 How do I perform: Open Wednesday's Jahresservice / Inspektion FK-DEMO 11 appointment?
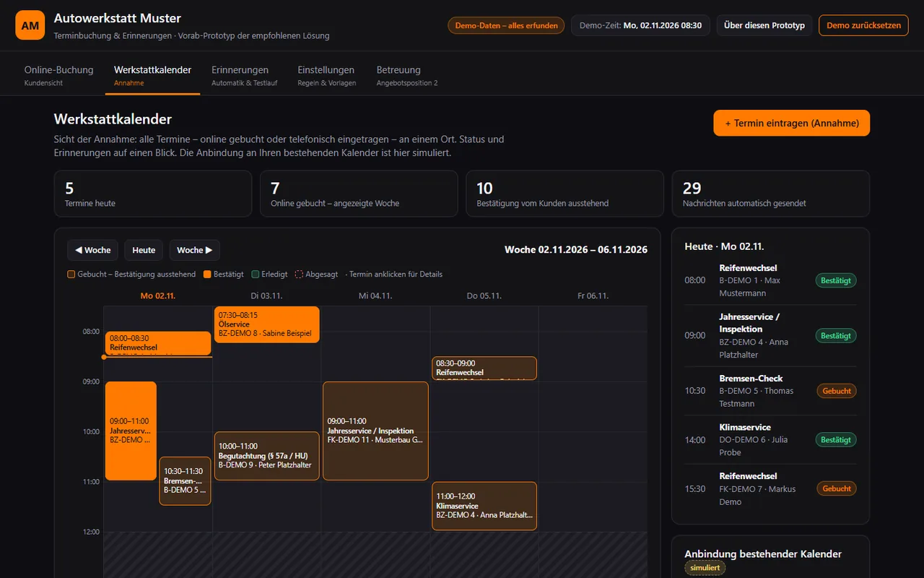[375, 431]
